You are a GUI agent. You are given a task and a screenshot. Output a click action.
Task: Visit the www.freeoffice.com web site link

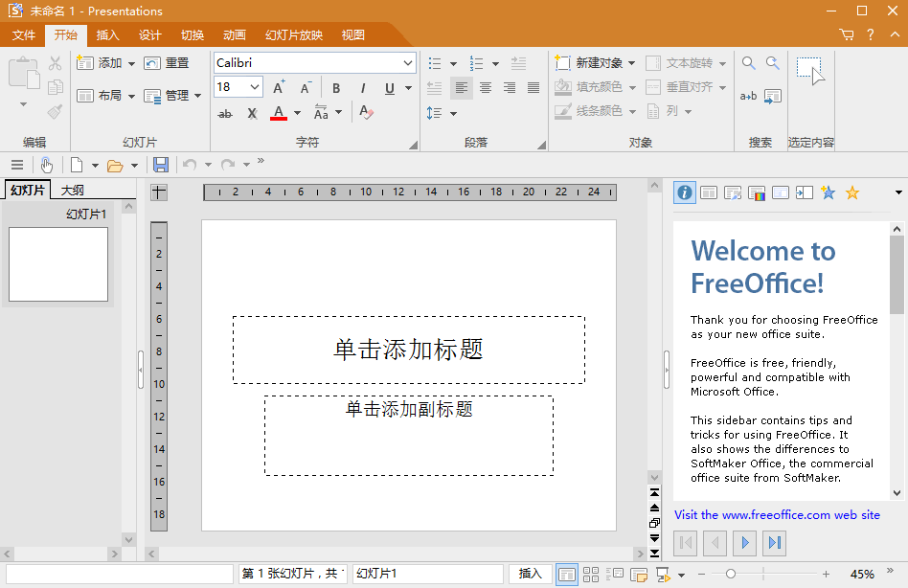pos(777,515)
